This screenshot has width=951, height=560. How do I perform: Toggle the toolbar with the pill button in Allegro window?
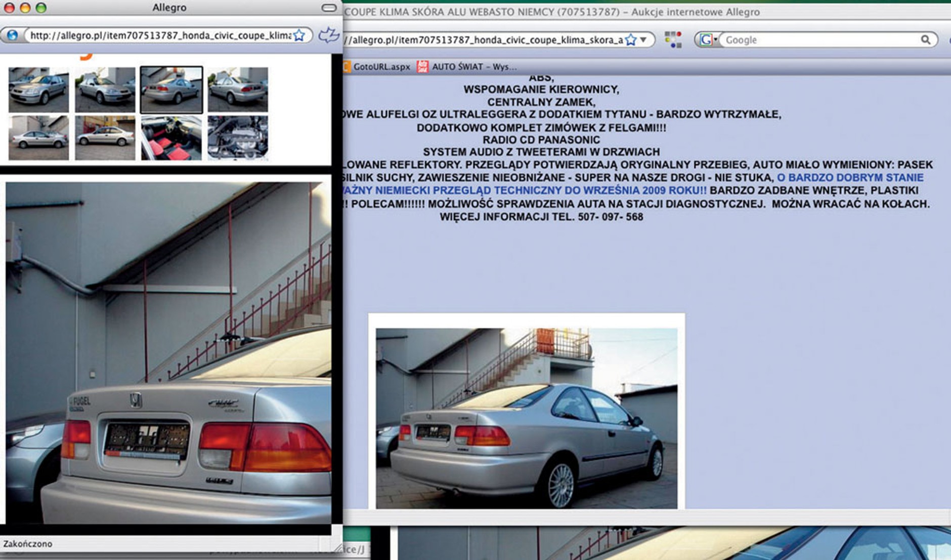(x=329, y=8)
